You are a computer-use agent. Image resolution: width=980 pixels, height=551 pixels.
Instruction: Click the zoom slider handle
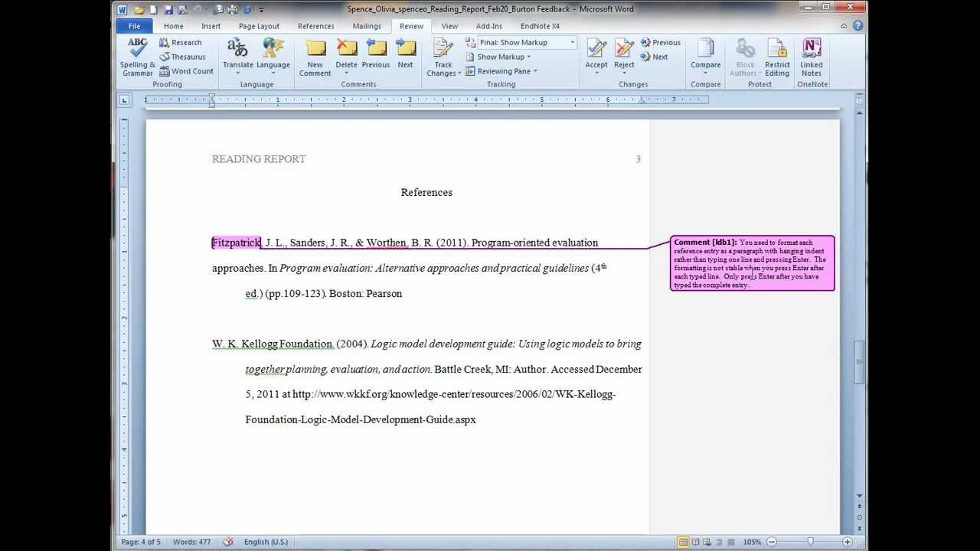(x=811, y=542)
